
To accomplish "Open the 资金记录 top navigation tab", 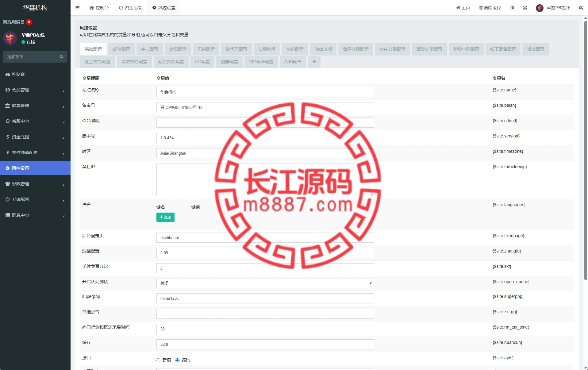I will [130, 8].
